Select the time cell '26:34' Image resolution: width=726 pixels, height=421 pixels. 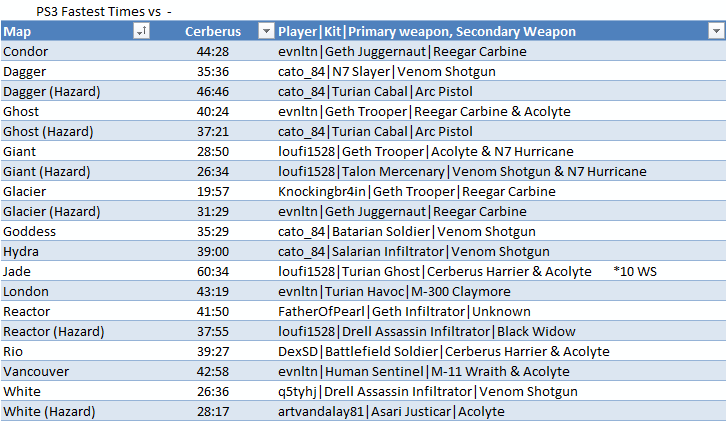[213, 171]
